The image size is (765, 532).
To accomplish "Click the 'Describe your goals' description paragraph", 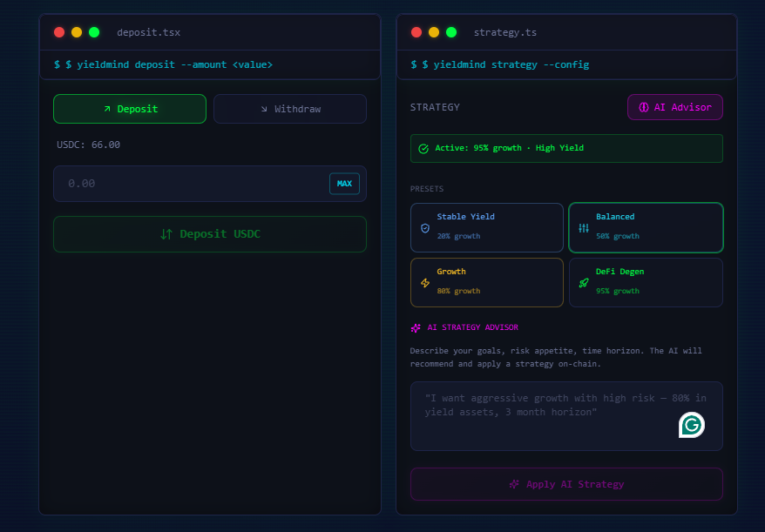I will tap(556, 357).
